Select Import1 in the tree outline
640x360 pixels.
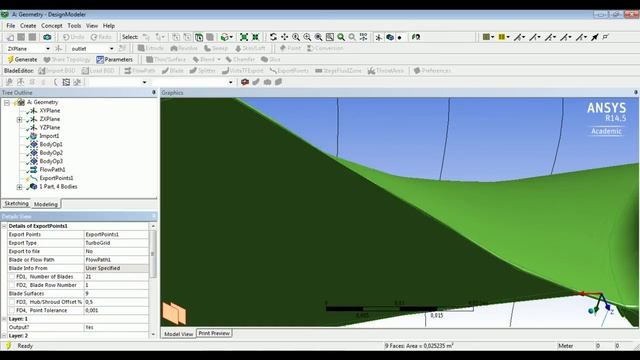[x=49, y=136]
